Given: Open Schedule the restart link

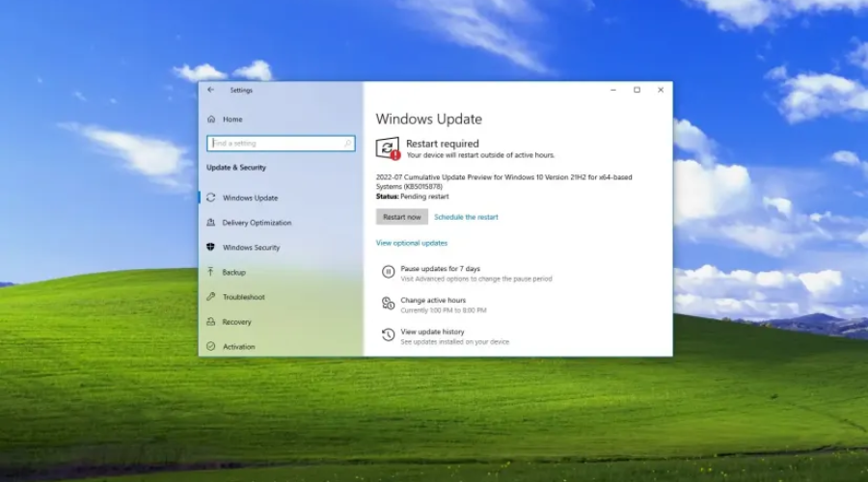Looking at the screenshot, I should (x=466, y=217).
